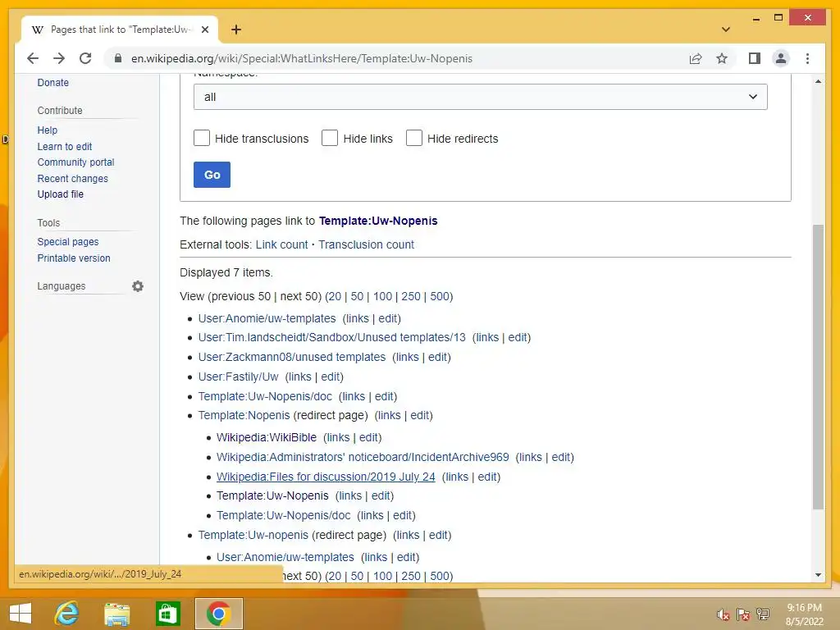Image resolution: width=840 pixels, height=630 pixels.
Task: Open Languages settings gear icon
Action: [x=138, y=286]
